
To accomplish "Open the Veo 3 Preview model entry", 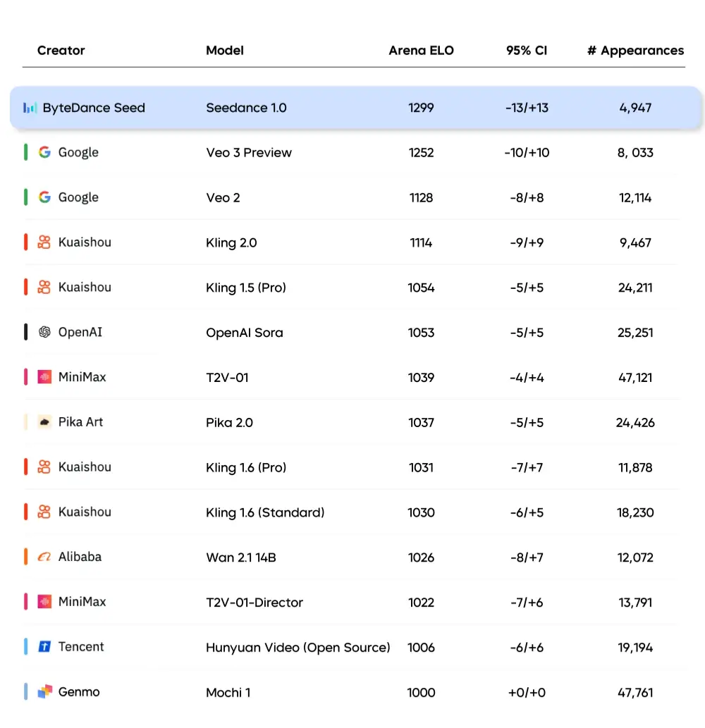I will point(248,152).
